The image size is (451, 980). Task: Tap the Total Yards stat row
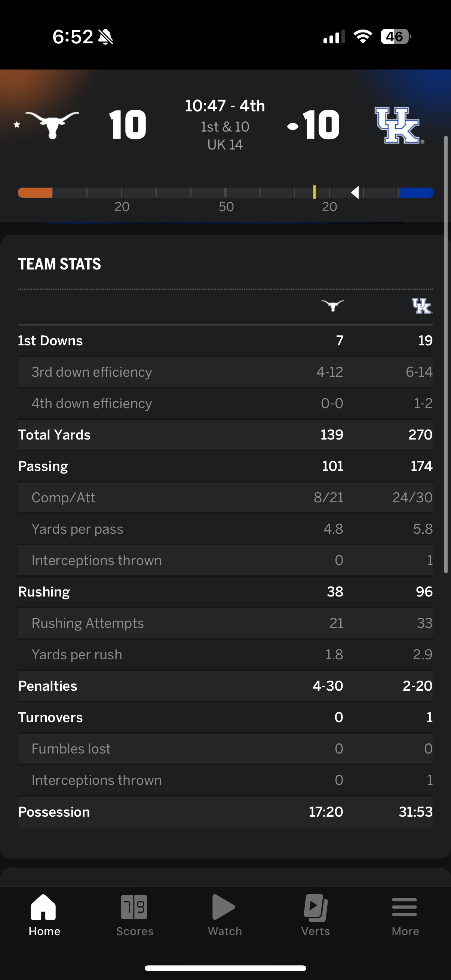pos(225,434)
